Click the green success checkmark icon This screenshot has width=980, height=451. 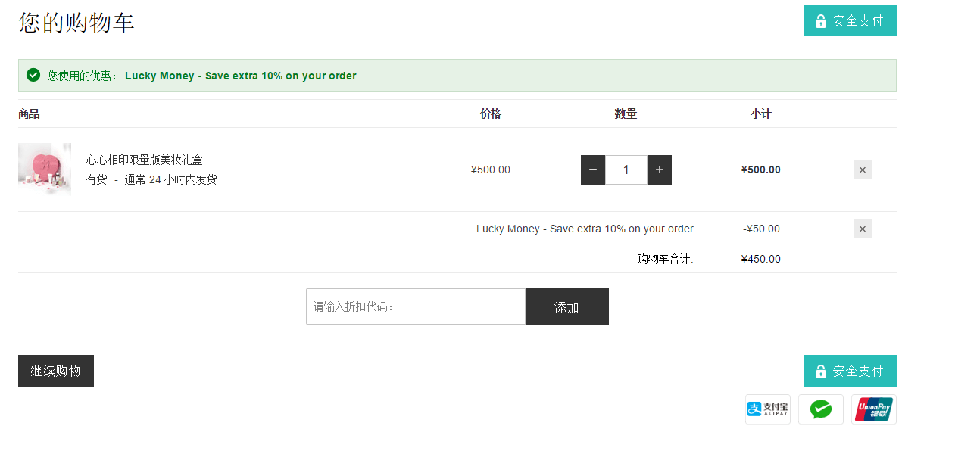coord(33,75)
